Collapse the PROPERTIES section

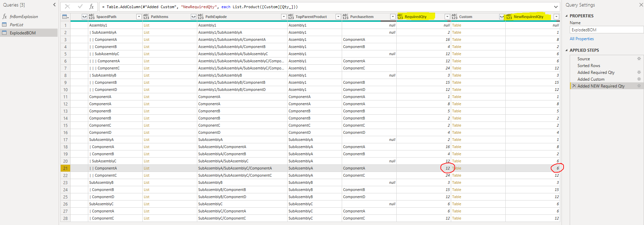click(567, 16)
